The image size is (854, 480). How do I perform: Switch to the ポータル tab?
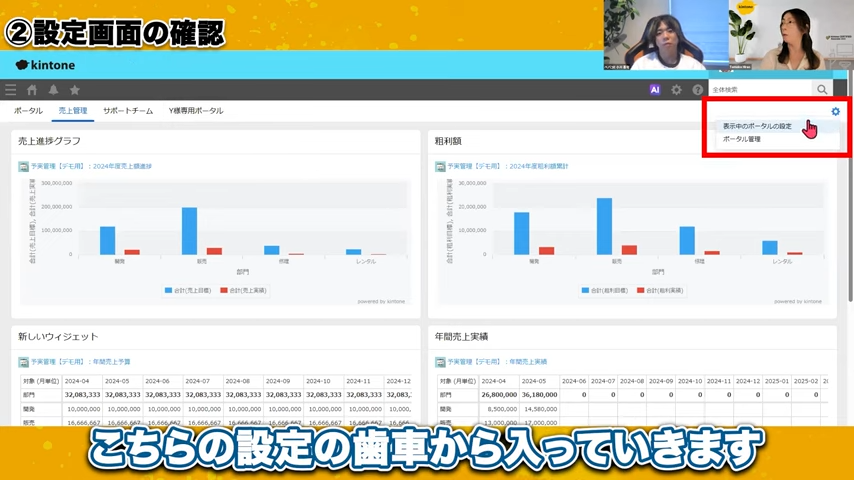tap(28, 111)
